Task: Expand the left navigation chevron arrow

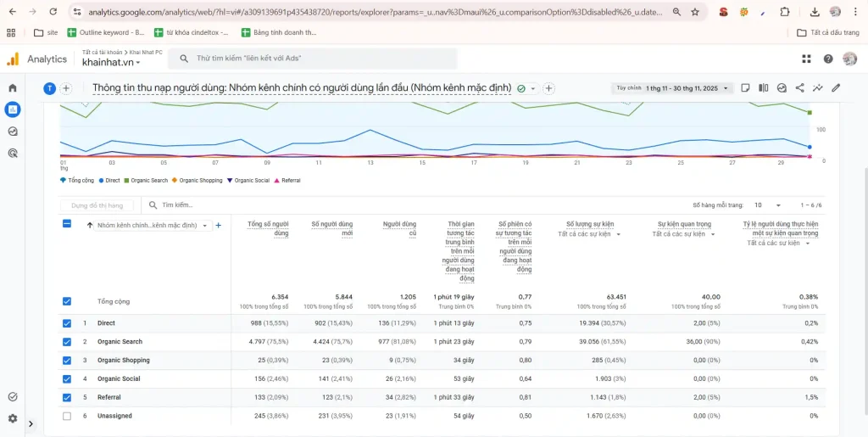Action: [31, 423]
